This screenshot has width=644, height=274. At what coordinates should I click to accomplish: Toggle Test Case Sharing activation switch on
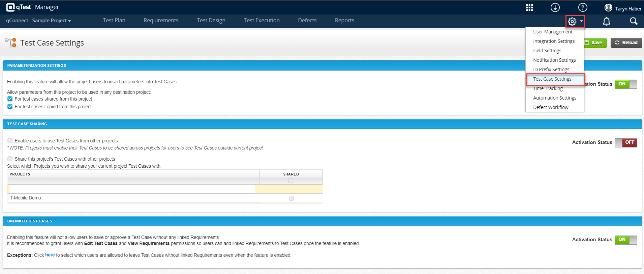(626, 143)
